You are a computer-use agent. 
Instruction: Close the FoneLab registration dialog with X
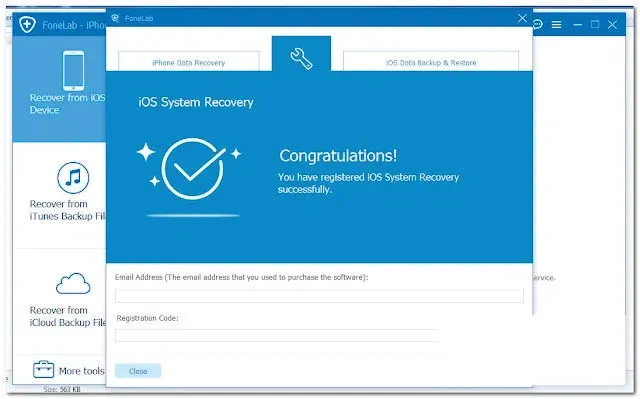pyautogui.click(x=522, y=18)
